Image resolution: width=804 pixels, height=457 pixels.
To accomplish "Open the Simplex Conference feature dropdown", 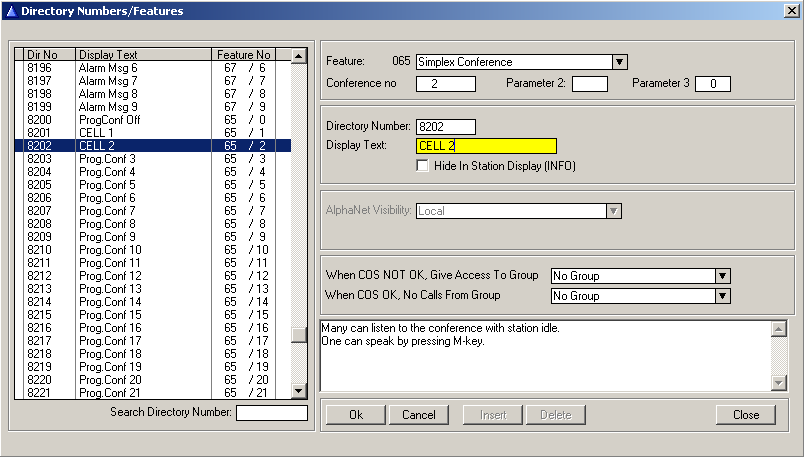I will (x=620, y=62).
